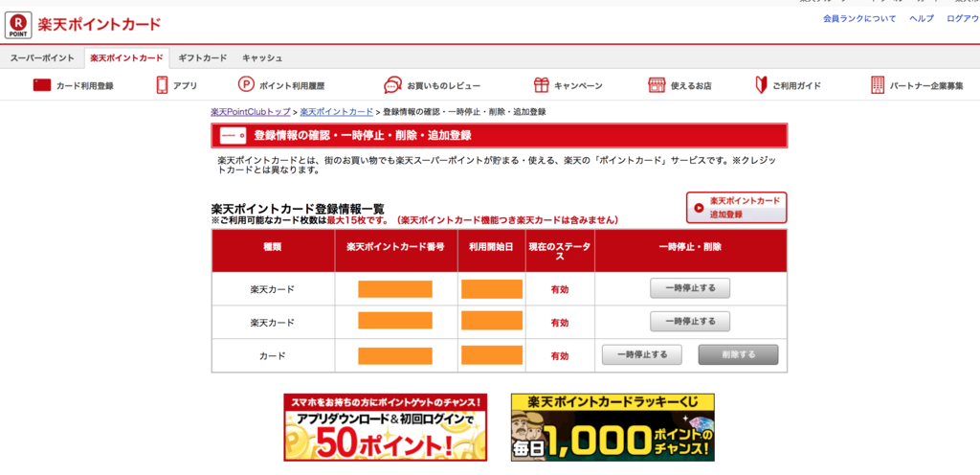Click the 楽天ポイントカード登録情報一覧 heading
Screen dimensions: 980x475
coord(298,209)
